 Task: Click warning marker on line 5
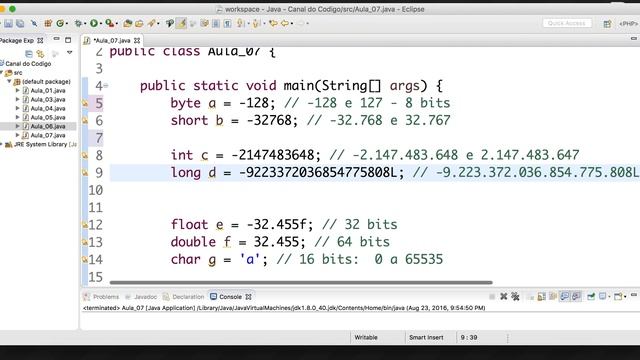tap(85, 103)
